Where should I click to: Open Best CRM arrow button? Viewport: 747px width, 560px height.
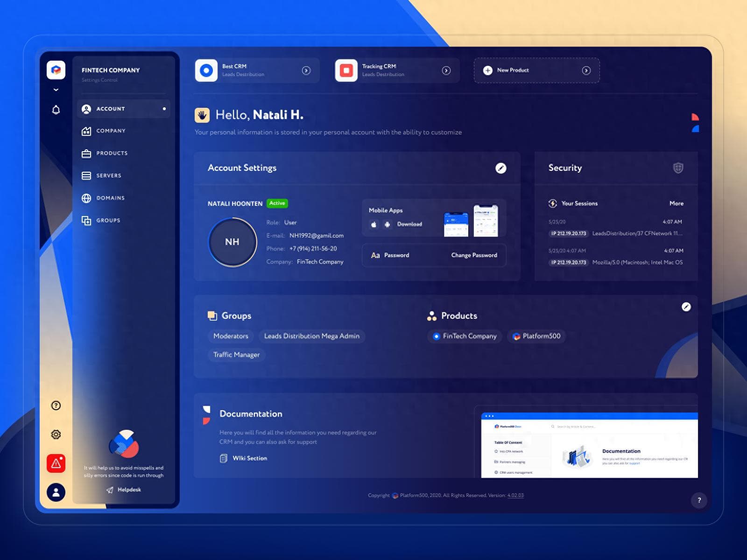coord(306,70)
